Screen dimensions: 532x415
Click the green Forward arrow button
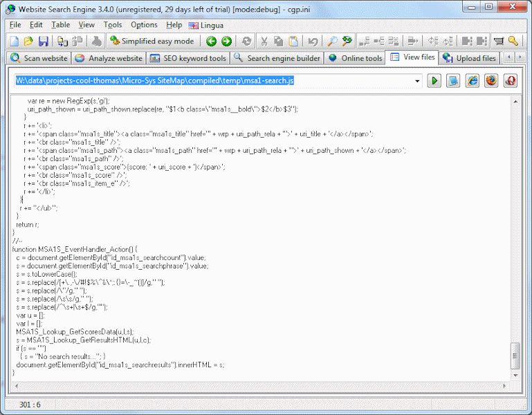pyautogui.click(x=226, y=41)
